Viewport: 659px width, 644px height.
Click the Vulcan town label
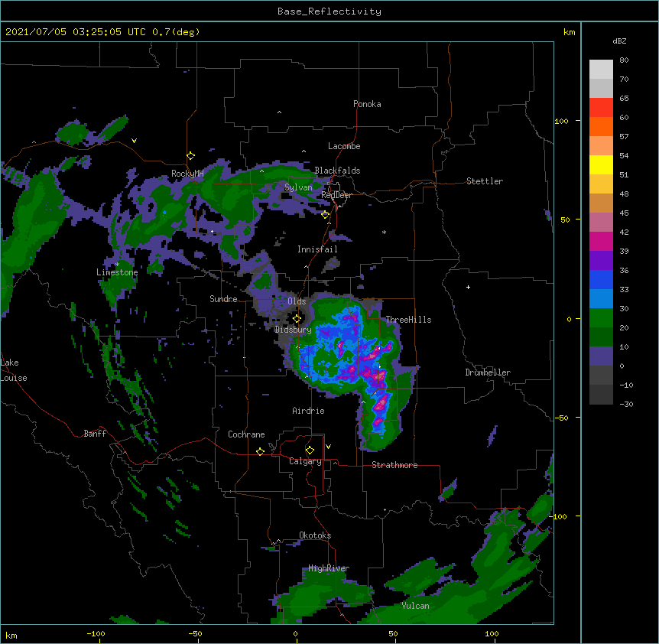click(x=415, y=606)
